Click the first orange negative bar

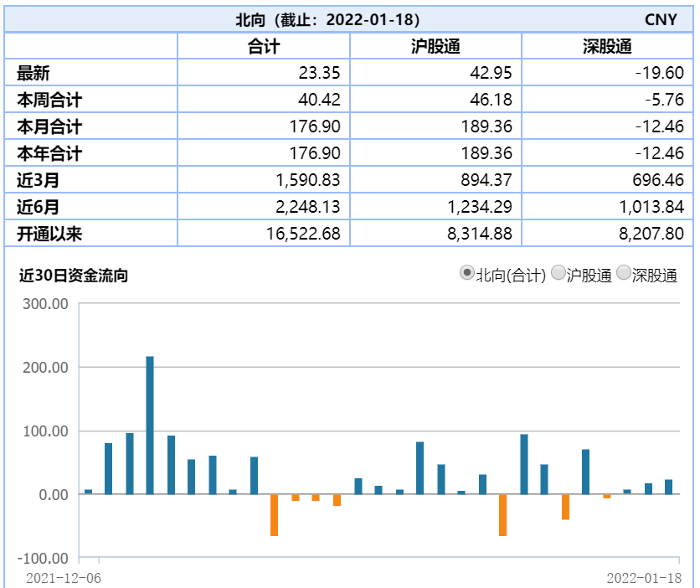tap(274, 515)
